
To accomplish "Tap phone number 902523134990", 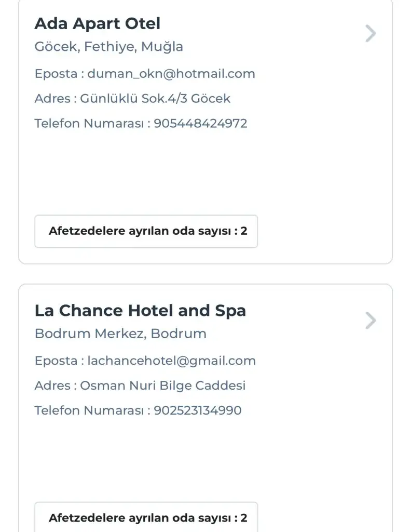I will point(198,410).
